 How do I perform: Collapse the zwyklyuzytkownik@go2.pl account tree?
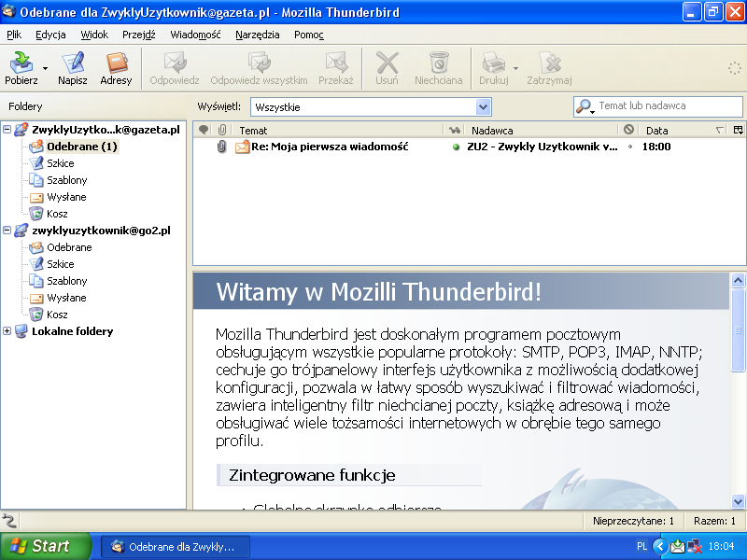pyautogui.click(x=7, y=230)
